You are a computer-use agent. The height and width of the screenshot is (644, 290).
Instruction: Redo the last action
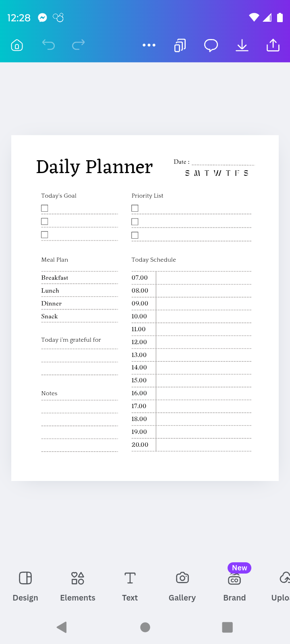(x=79, y=45)
